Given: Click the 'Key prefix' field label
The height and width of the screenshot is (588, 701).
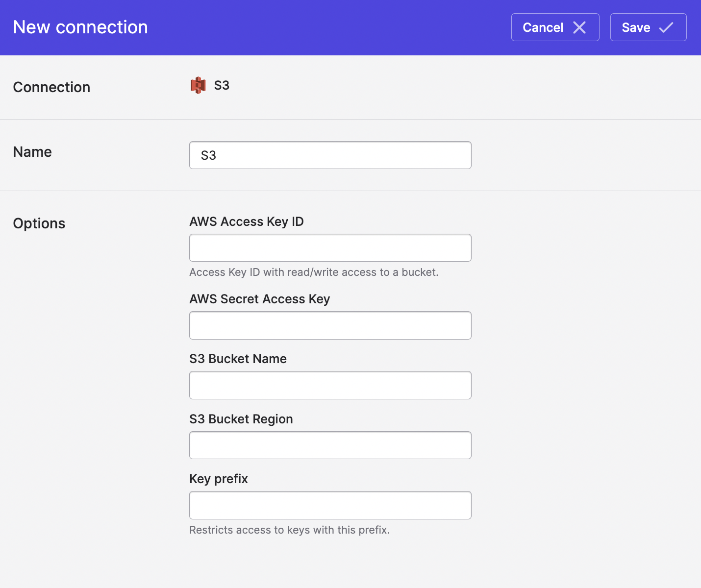Looking at the screenshot, I should [x=219, y=479].
